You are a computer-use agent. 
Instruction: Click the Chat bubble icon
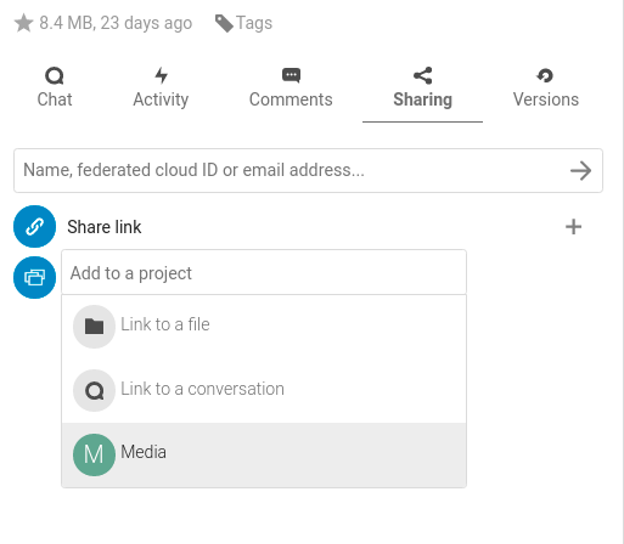pos(55,76)
